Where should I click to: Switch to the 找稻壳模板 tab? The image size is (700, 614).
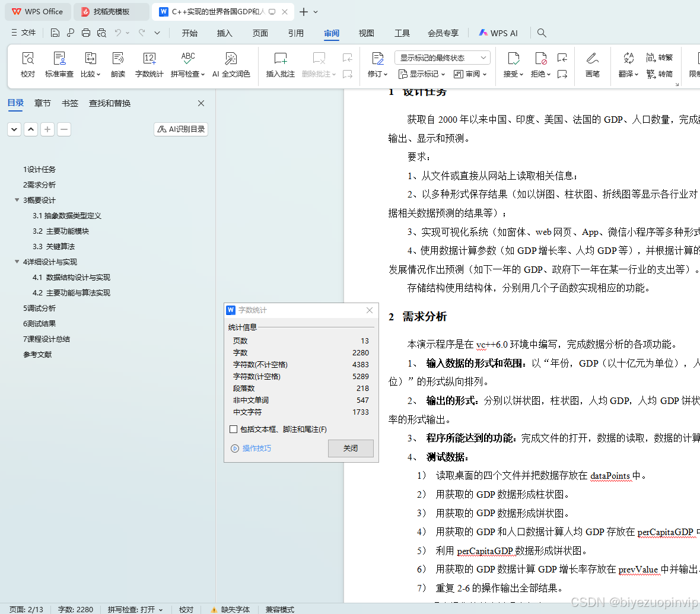tap(111, 12)
